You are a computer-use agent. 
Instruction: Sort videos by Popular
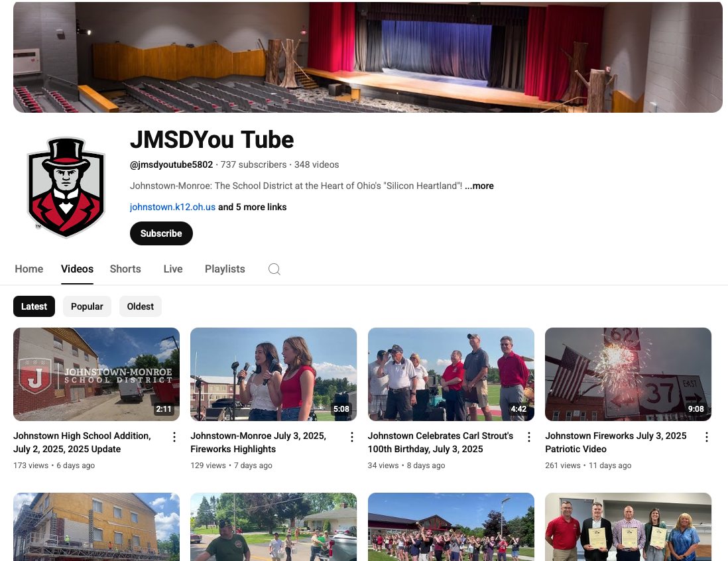pos(87,306)
